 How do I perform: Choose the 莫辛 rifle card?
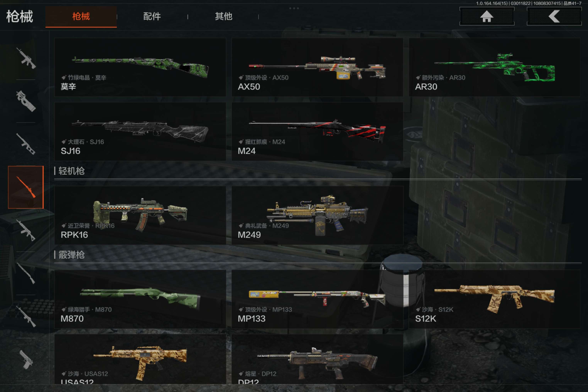140,67
